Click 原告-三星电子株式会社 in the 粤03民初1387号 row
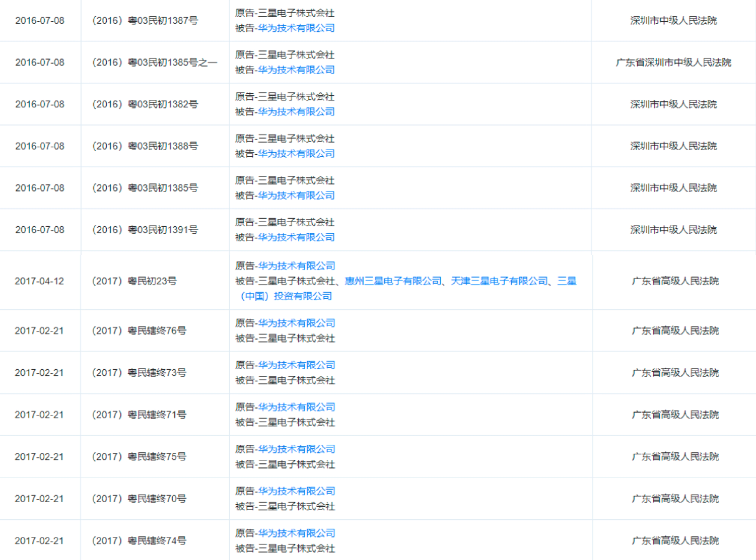 [x=285, y=13]
